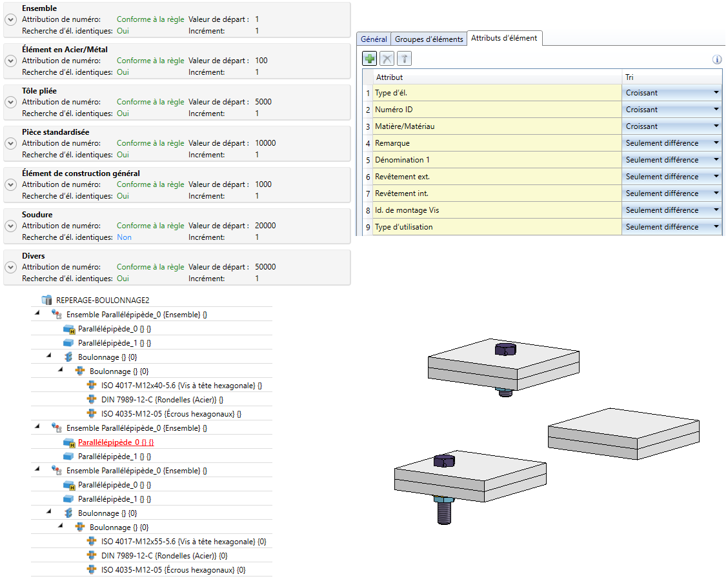Collapse the Boulonnage node directly above ISO 4017-M12x40
Image resolution: width=728 pixels, height=581 pixels.
[x=61, y=370]
